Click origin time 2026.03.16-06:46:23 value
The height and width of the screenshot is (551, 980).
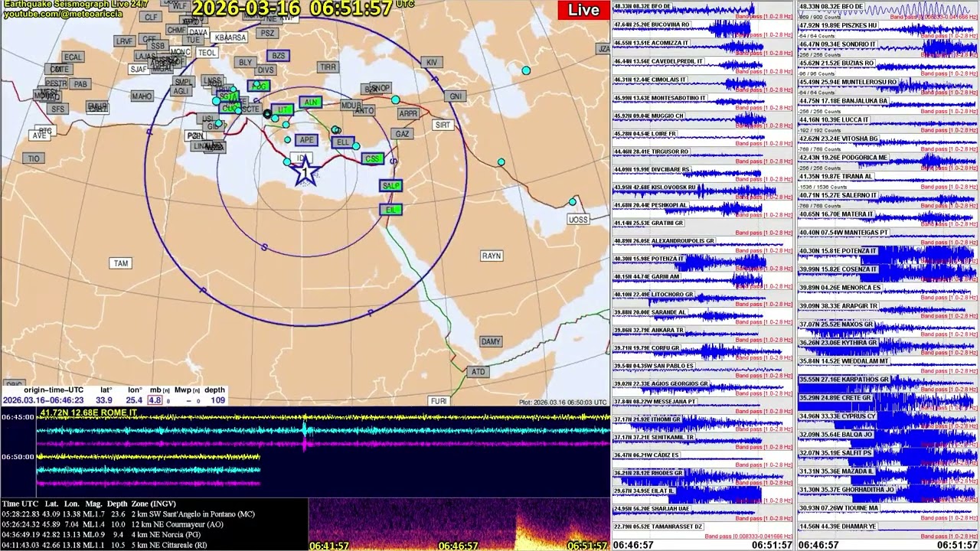click(43, 400)
